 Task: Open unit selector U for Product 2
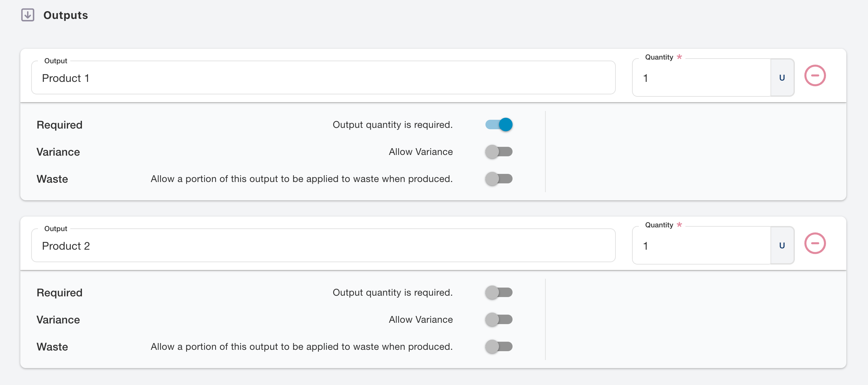point(782,246)
